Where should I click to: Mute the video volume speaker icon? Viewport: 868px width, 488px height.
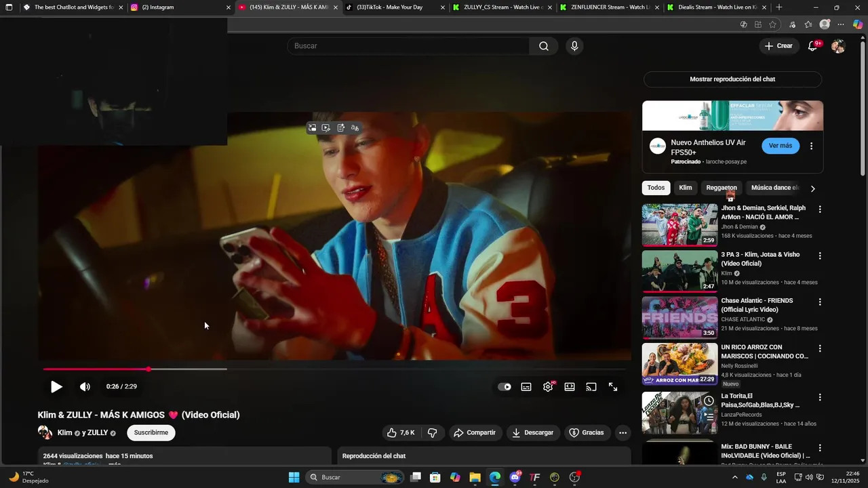pyautogui.click(x=85, y=387)
